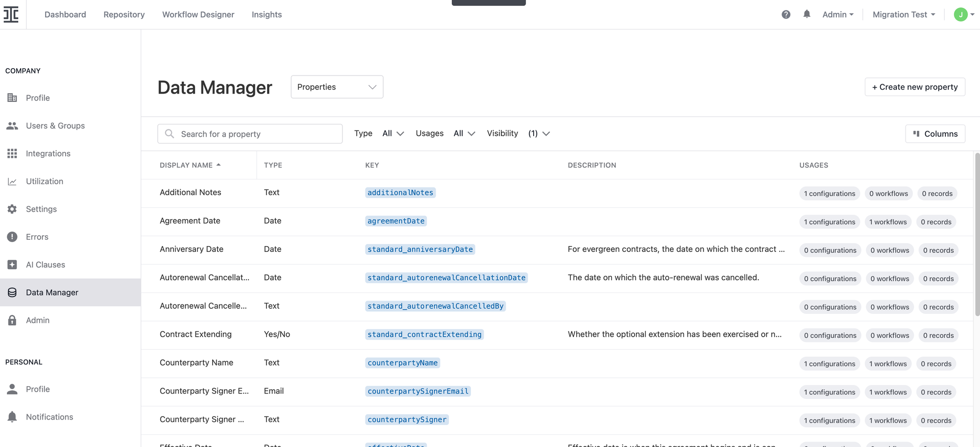Select the Counterparty Name row name
The image size is (980, 447).
tap(196, 363)
